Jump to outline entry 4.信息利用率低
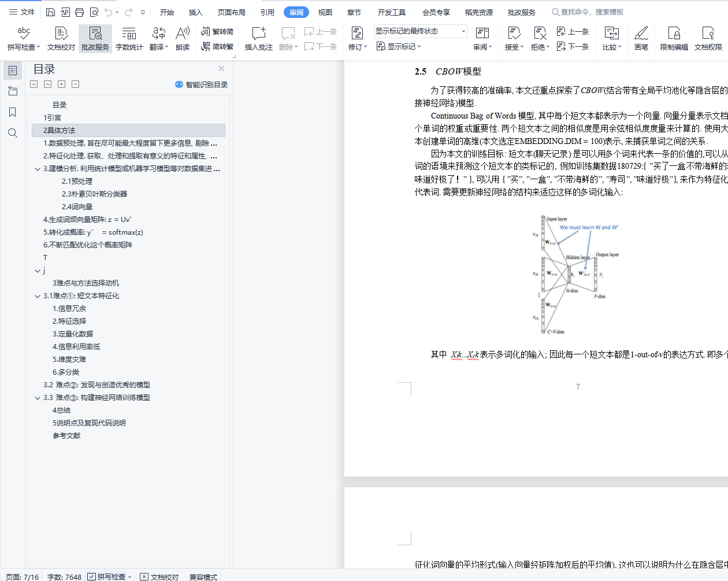728x581 pixels. pyautogui.click(x=76, y=346)
